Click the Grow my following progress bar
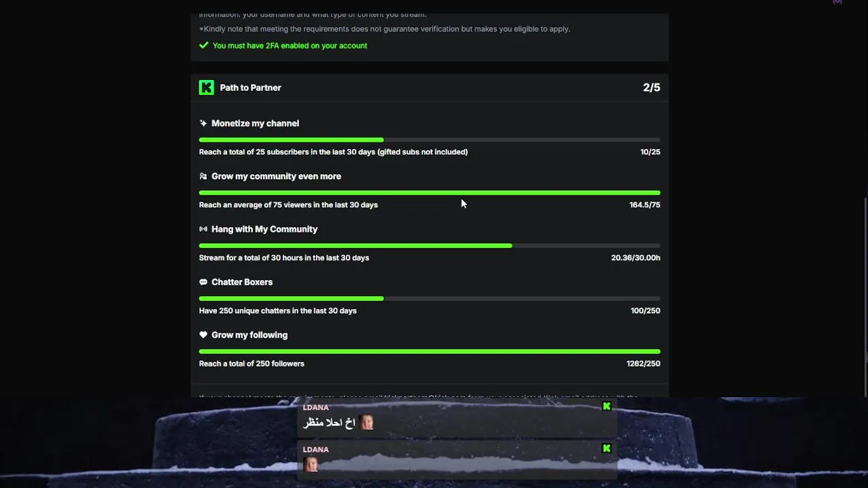This screenshot has width=868, height=488. 429,351
